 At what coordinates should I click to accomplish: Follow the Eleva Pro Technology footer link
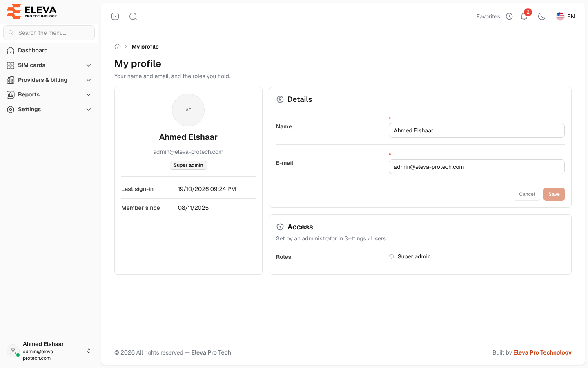pos(542,352)
